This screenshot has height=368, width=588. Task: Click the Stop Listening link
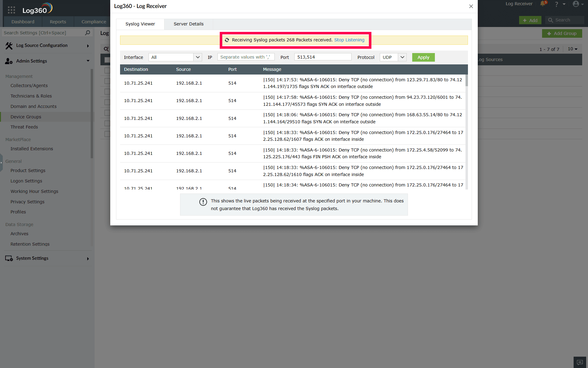tap(349, 40)
